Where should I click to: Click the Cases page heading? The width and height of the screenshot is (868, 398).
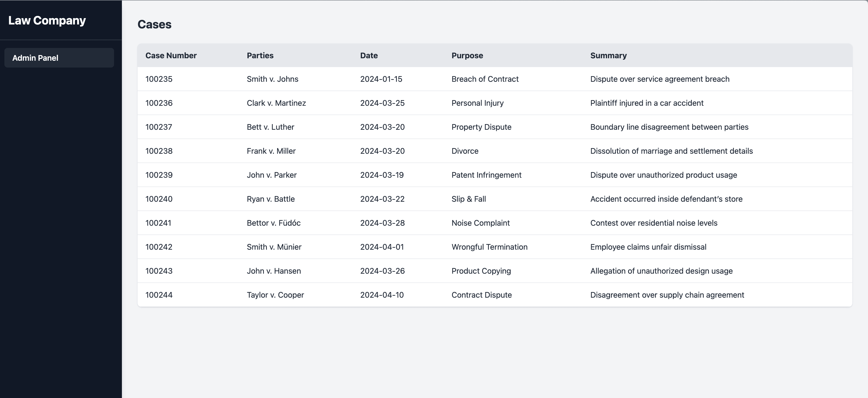[154, 25]
